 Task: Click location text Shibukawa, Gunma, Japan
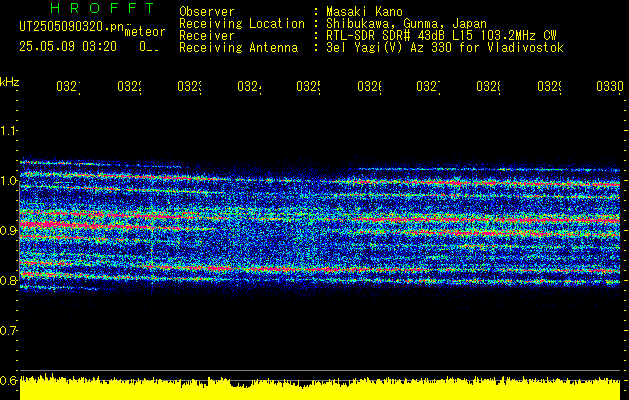click(406, 24)
